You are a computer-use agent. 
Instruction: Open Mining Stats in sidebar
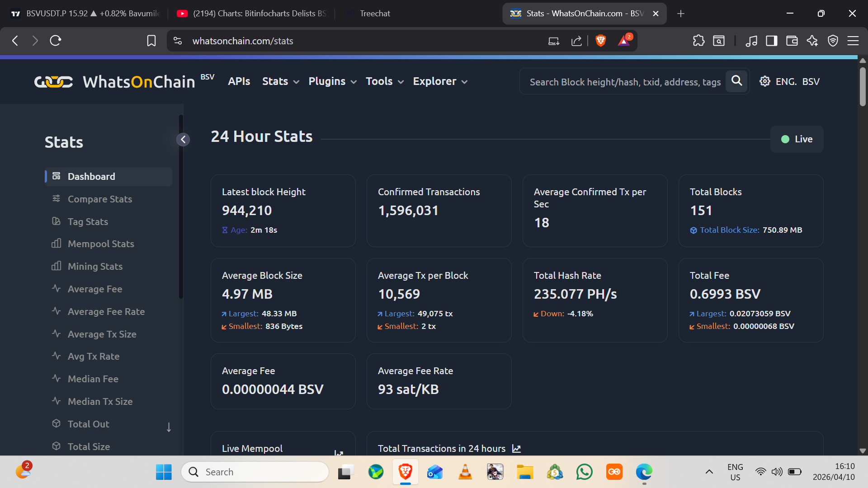(x=95, y=267)
